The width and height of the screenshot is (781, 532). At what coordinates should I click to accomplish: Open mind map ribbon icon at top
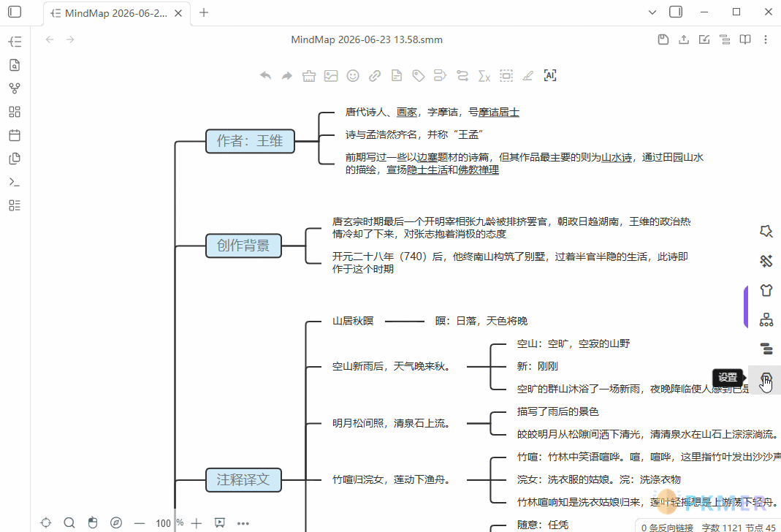coord(15,42)
